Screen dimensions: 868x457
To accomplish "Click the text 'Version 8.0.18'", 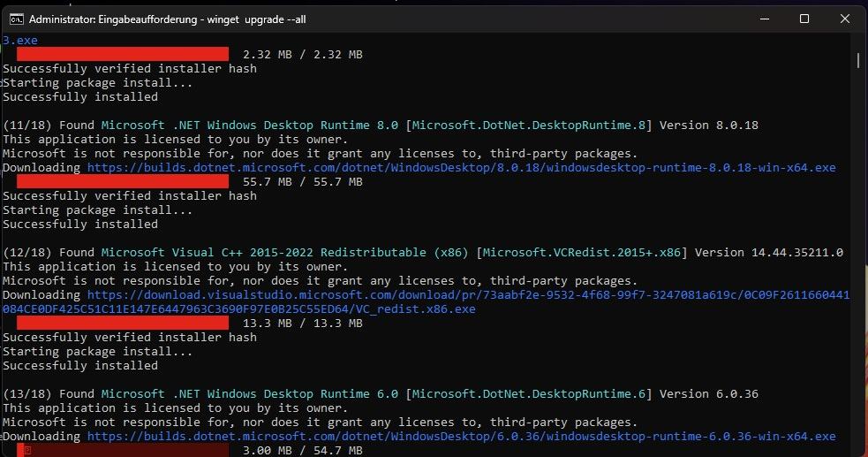I will 708,126.
